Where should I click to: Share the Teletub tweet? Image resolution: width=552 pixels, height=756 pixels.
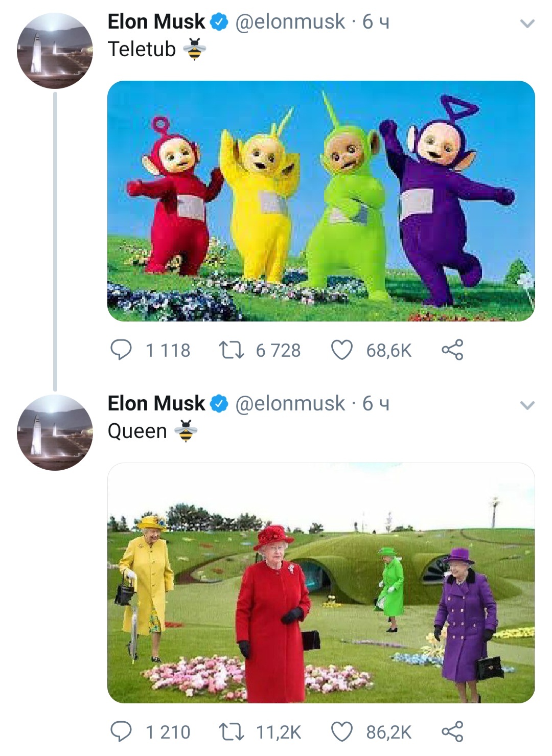pos(452,350)
